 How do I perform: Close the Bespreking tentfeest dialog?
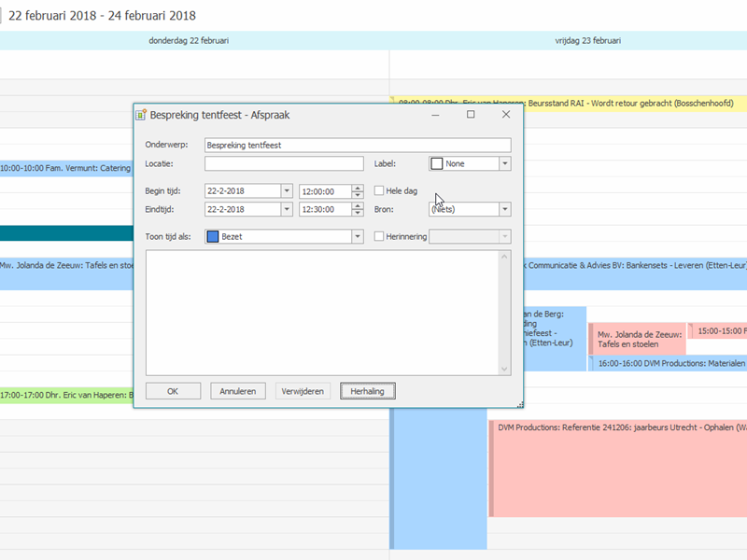[506, 115]
